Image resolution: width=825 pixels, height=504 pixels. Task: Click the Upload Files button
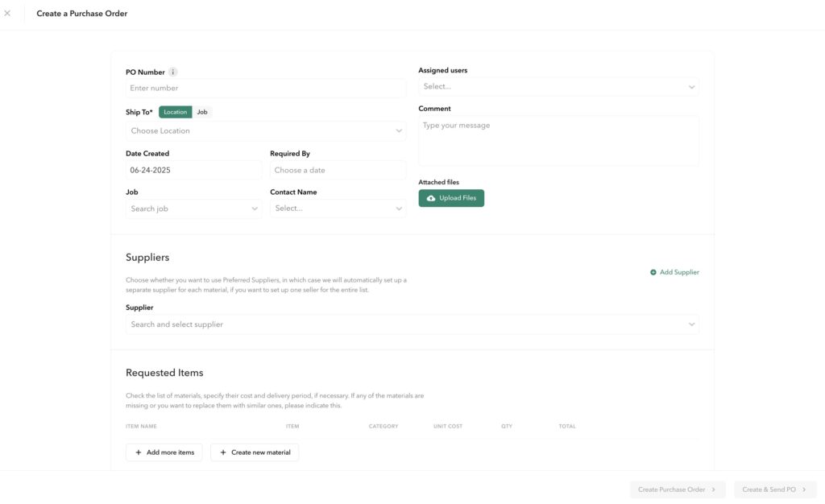(x=451, y=198)
